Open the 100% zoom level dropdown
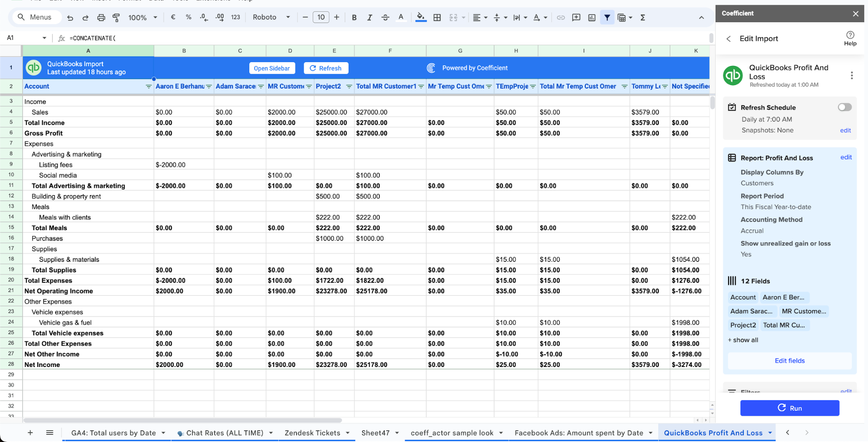This screenshot has height=442, width=868. click(143, 17)
